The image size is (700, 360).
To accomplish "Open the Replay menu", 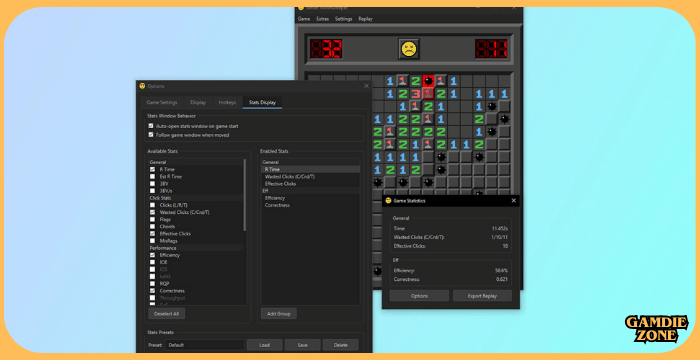I will (365, 19).
